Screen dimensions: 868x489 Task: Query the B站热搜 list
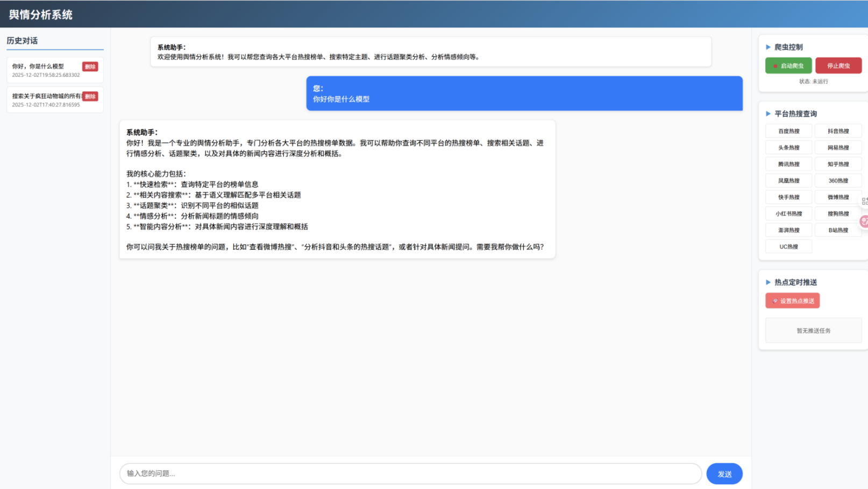tap(838, 231)
